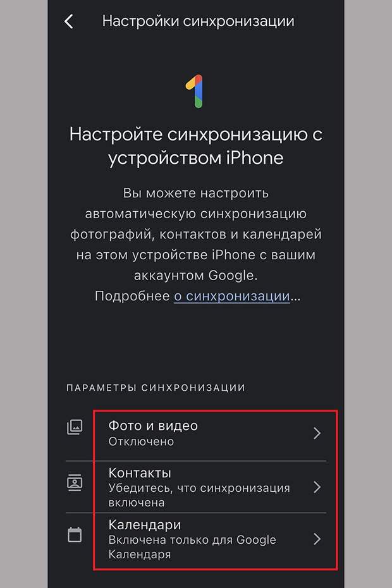Open the 'о синхронизации' link
The height and width of the screenshot is (588, 392).
232,296
